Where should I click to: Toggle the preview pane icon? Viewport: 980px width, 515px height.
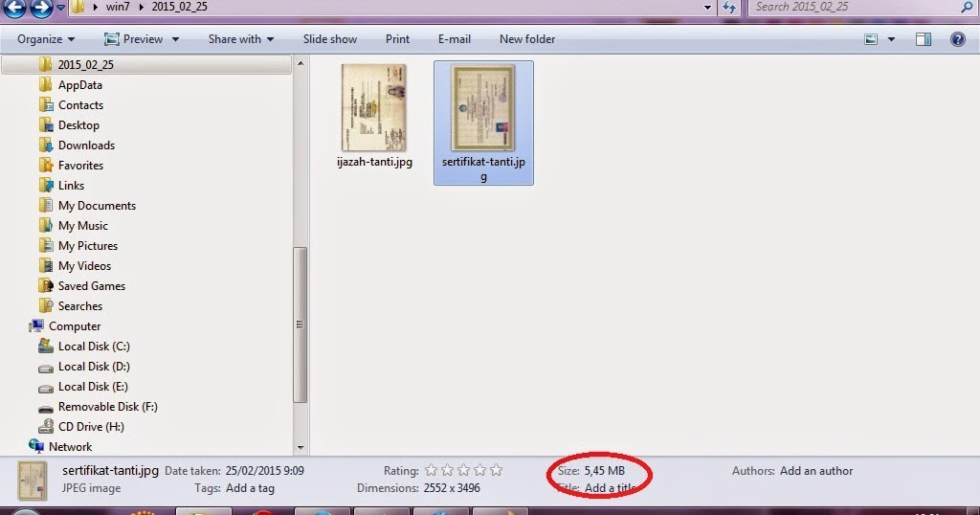[x=924, y=39]
